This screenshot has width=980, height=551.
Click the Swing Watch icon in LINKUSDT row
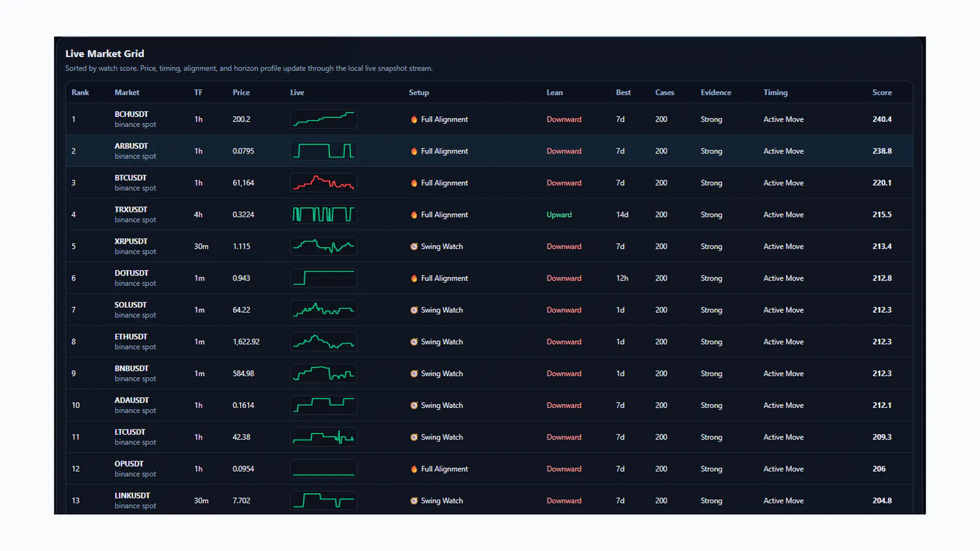pyautogui.click(x=414, y=501)
